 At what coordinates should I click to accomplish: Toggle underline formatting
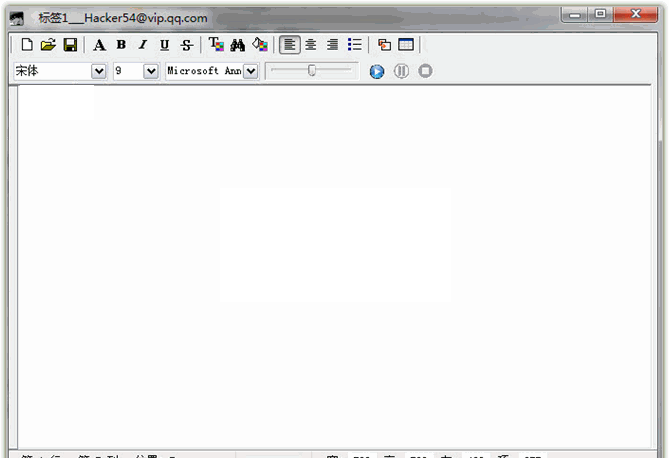pyautogui.click(x=165, y=45)
